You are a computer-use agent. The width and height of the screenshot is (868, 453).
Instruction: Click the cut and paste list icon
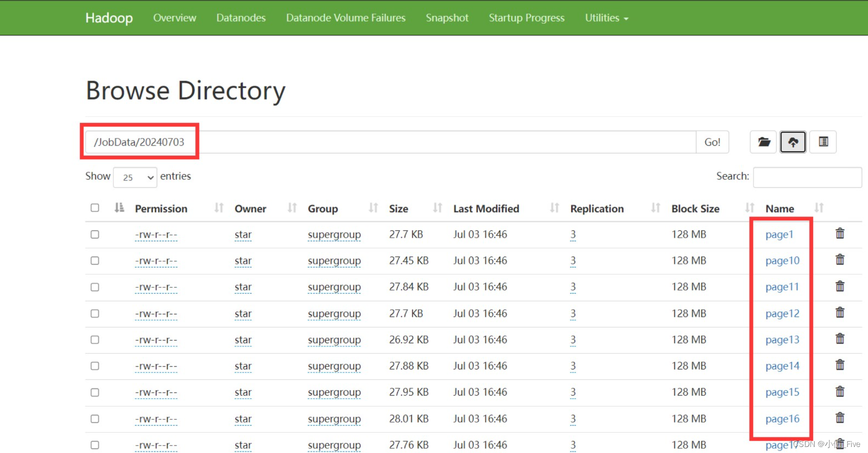pos(823,142)
